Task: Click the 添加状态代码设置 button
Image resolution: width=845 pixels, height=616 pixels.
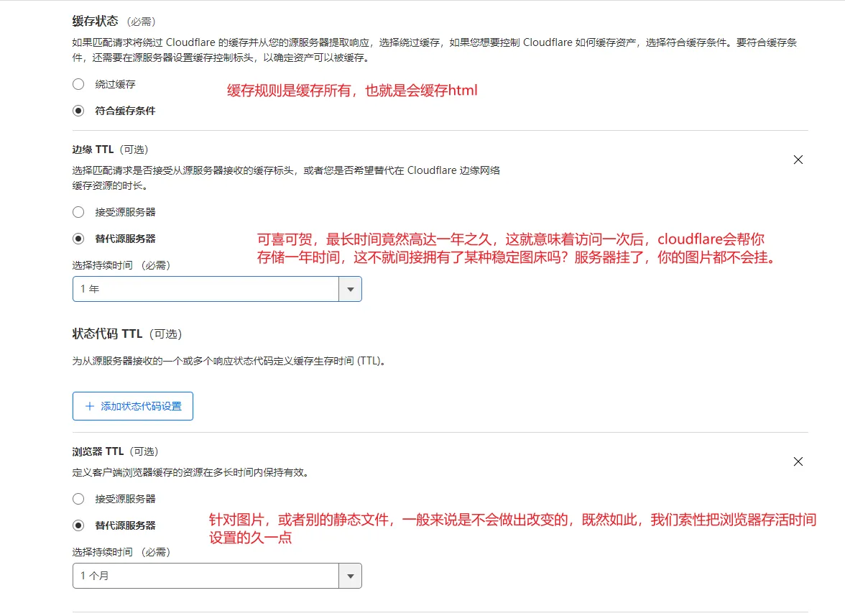Action: [x=132, y=406]
